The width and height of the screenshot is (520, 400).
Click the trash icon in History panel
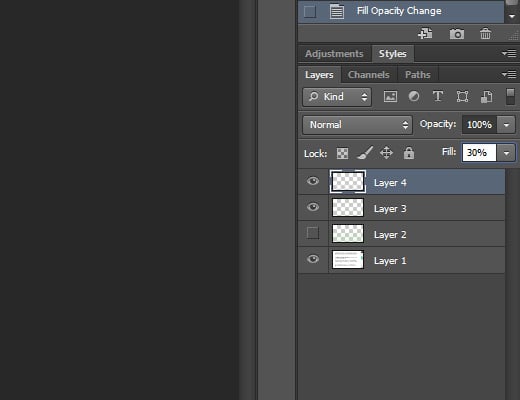pos(485,34)
